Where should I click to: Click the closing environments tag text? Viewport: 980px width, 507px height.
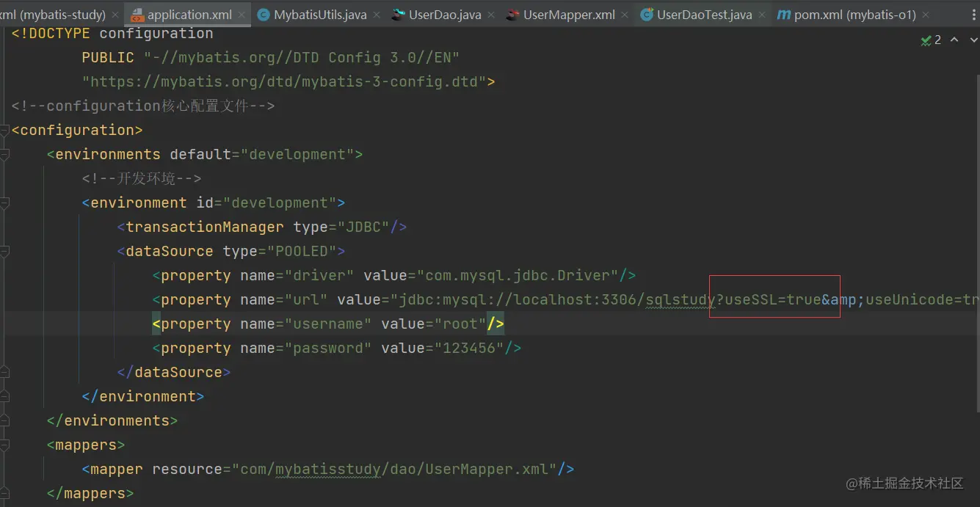[112, 420]
